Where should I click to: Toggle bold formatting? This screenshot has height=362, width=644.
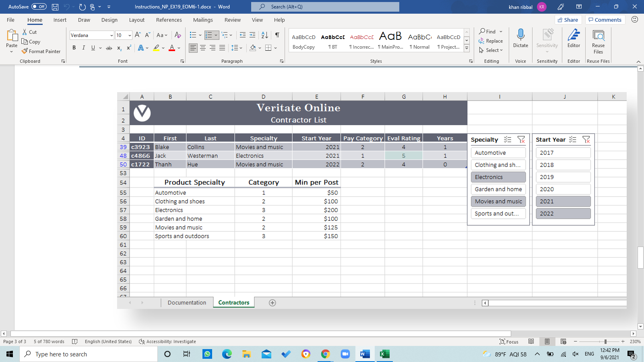point(74,47)
